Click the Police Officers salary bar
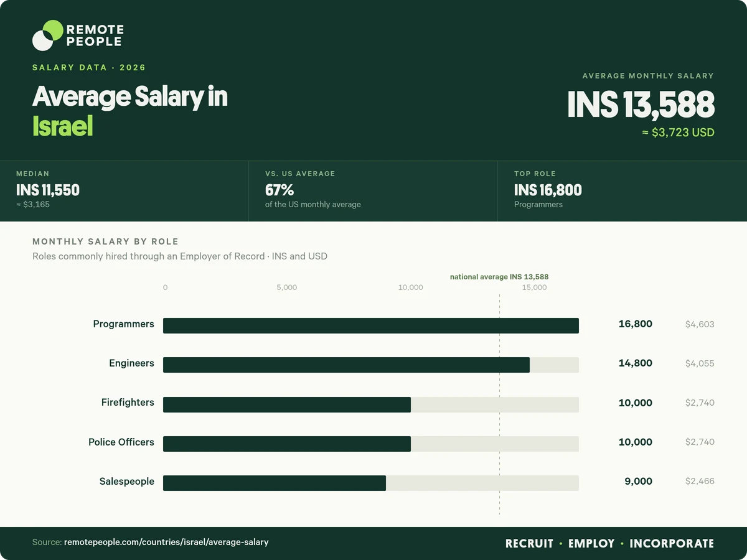 point(287,444)
